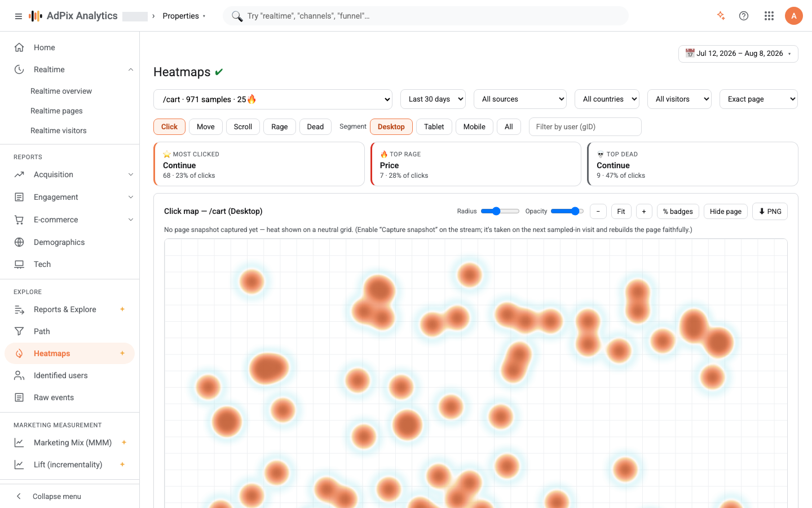The height and width of the screenshot is (508, 812).
Task: Switch to the Scroll heatmap type
Action: (243, 126)
